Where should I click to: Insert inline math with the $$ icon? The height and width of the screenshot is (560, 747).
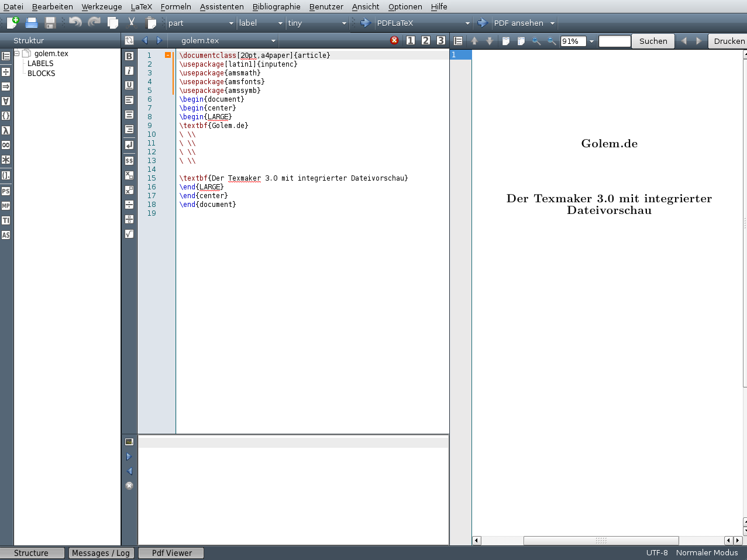point(129,160)
